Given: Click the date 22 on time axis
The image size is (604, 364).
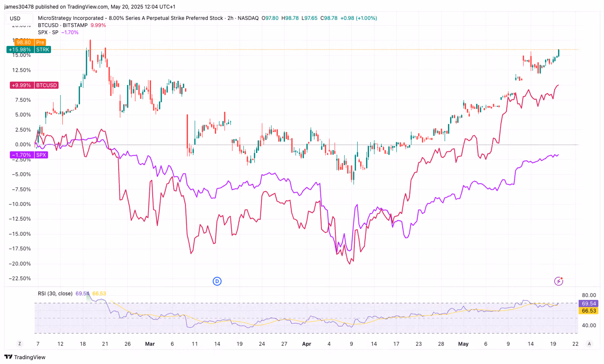Looking at the screenshot, I should pos(575,344).
